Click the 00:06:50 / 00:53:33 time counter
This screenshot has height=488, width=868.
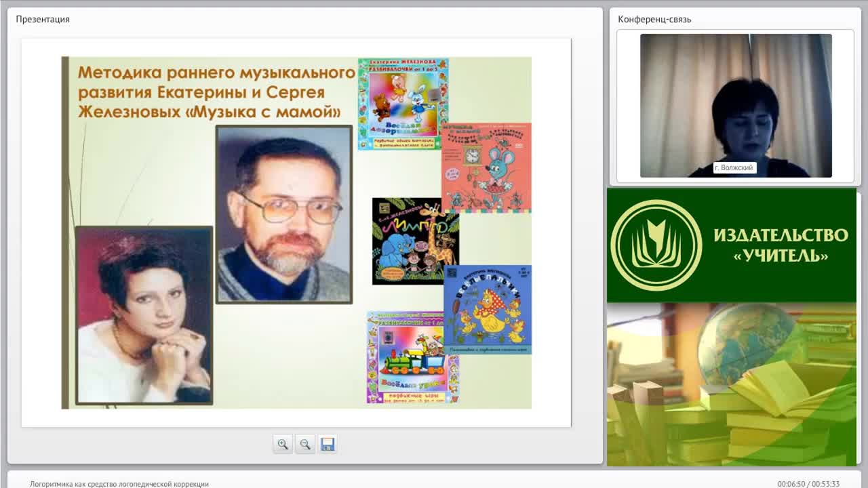click(808, 484)
